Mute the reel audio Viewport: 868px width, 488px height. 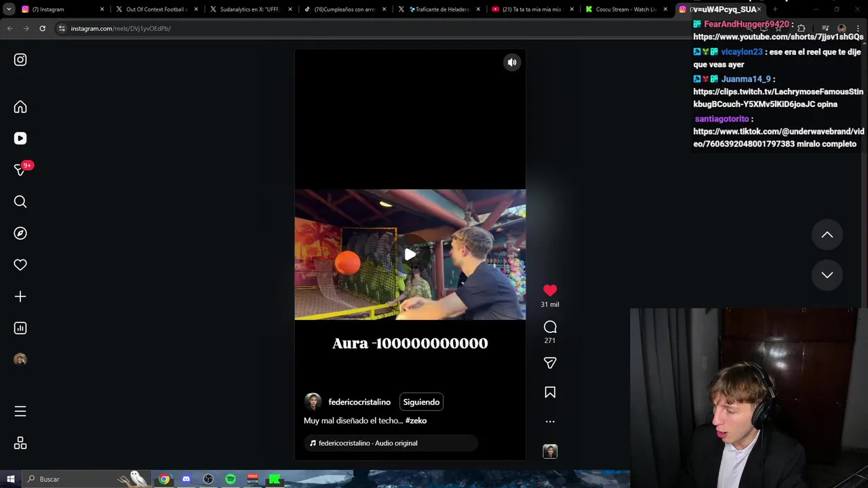(x=512, y=62)
